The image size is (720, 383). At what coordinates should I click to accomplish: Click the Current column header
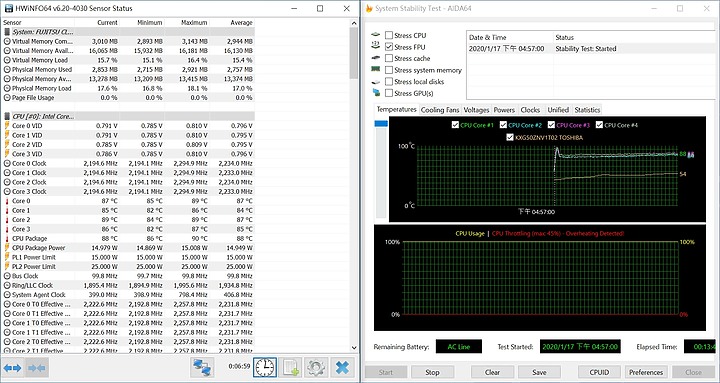pyautogui.click(x=97, y=23)
